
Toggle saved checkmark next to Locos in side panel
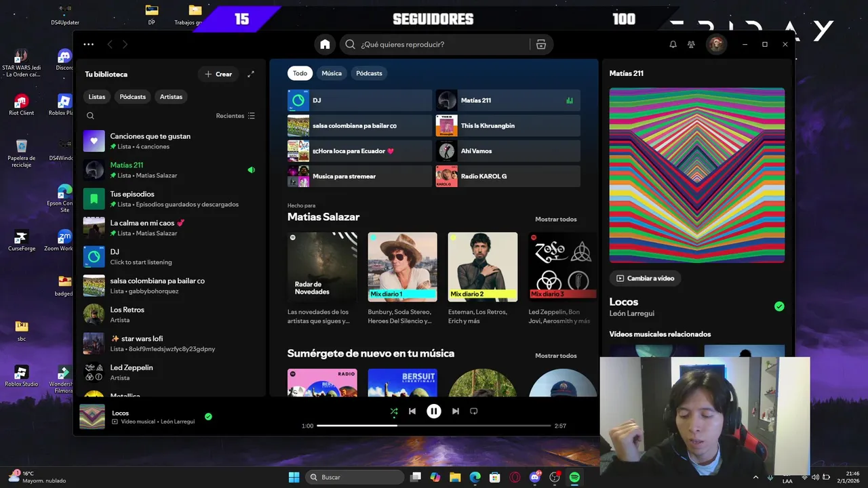click(x=779, y=306)
